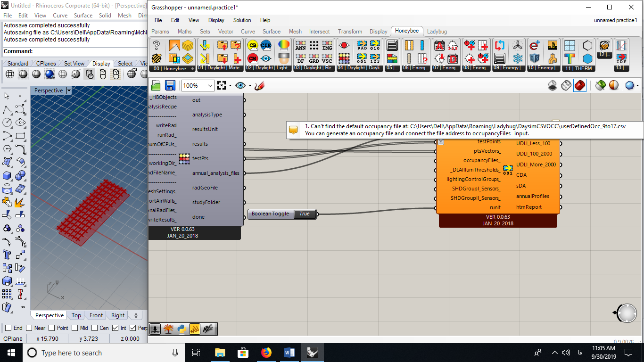Open the dropdown arrow next to the eye preview icon

point(250,86)
